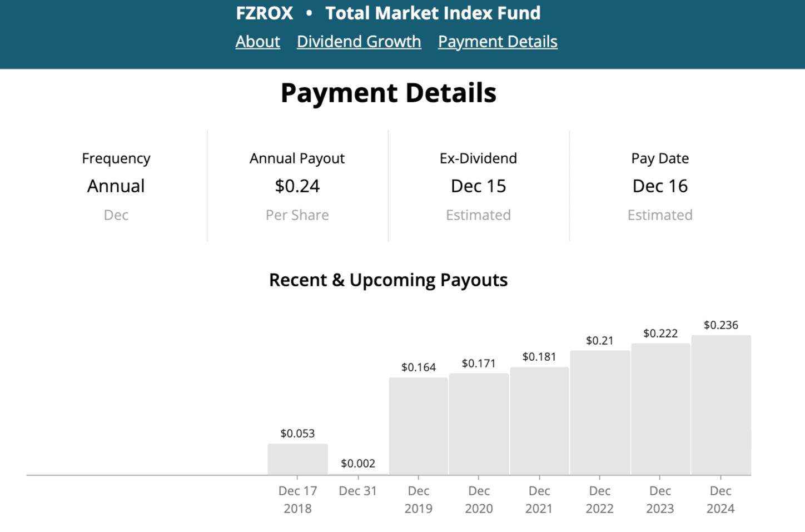This screenshot has width=805, height=532.
Task: Click the Dec 17 2018 axis label
Action: 297,500
